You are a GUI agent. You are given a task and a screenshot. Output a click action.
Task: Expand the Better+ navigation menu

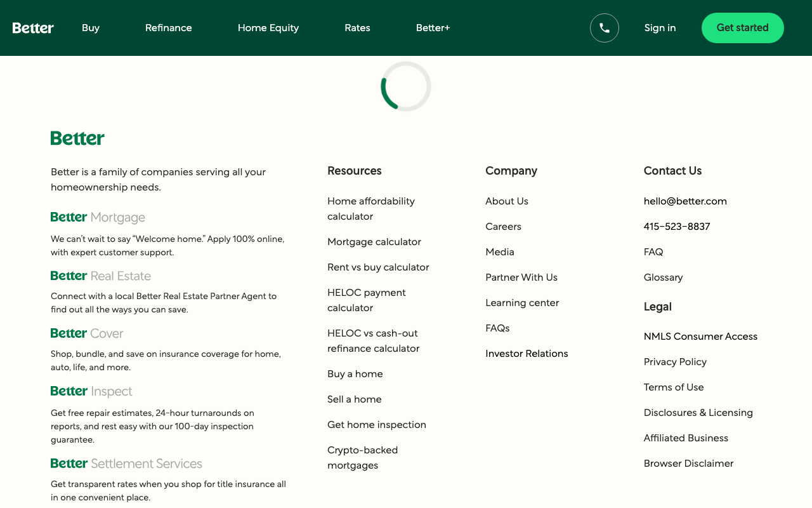[433, 28]
